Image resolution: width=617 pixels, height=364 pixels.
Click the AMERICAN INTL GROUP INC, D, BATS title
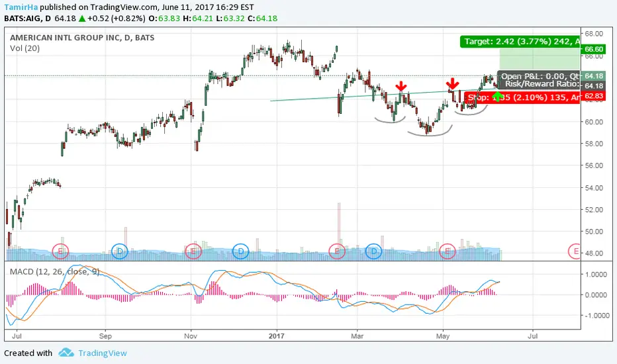coord(82,38)
